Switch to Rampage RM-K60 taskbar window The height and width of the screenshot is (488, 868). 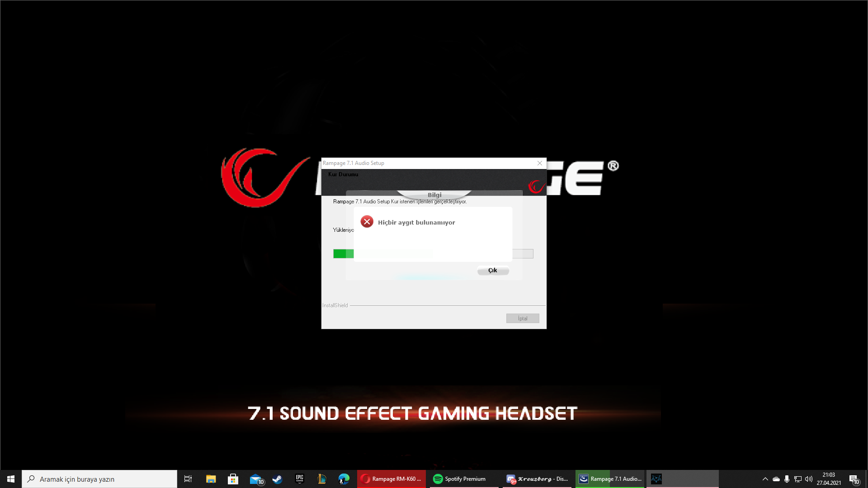click(x=392, y=479)
